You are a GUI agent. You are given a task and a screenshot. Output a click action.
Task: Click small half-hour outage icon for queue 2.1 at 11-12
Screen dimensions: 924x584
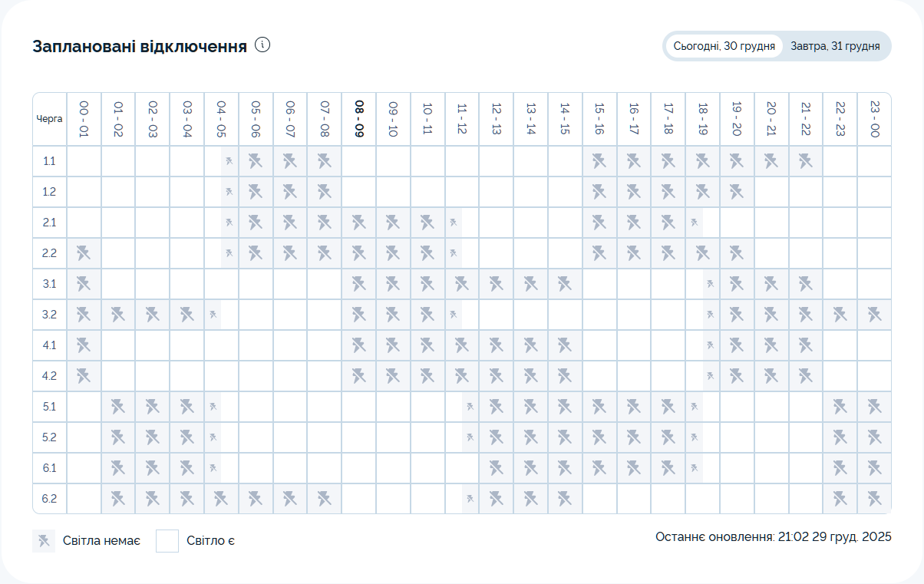pos(454,223)
